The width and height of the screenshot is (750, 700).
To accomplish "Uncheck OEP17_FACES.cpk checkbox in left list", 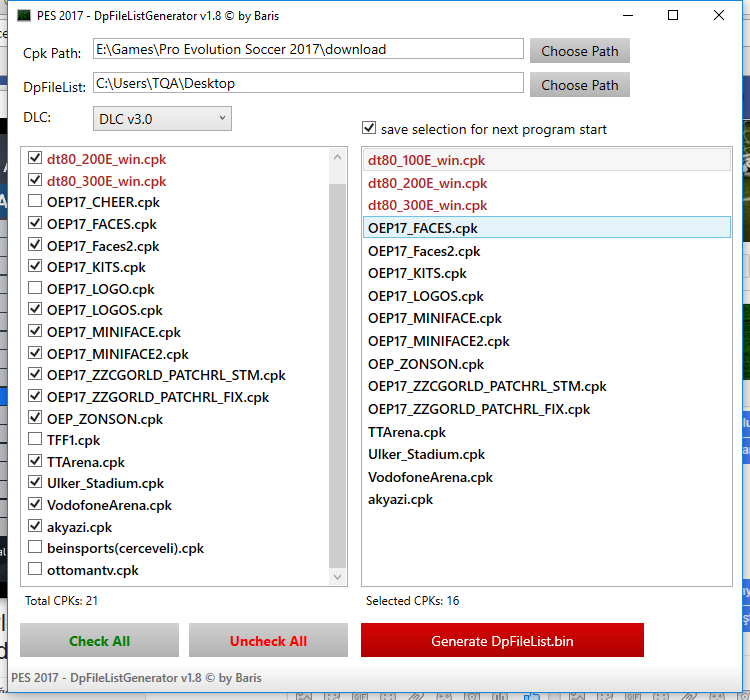I will (35, 222).
